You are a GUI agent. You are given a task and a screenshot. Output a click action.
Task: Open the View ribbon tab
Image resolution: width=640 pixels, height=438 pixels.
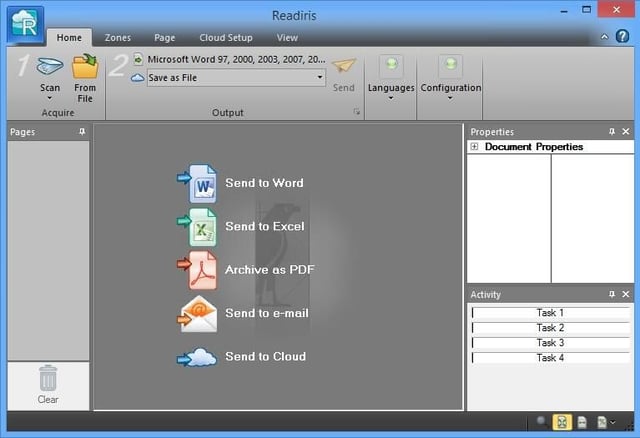(x=287, y=38)
